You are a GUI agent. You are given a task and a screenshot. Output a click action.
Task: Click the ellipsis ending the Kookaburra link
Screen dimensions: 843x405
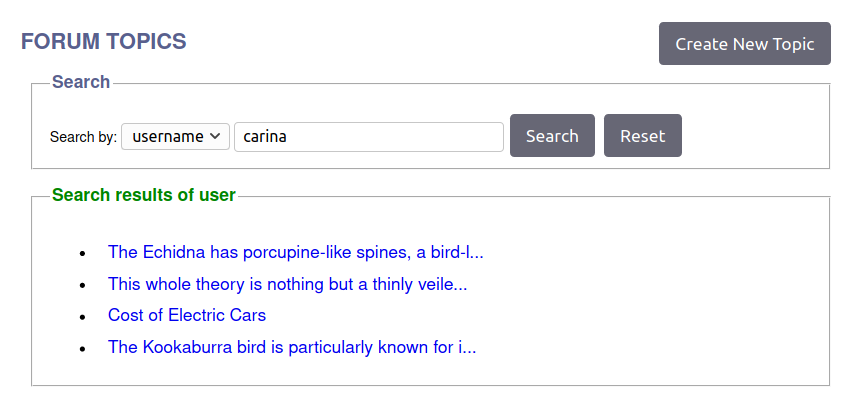pyautogui.click(x=469, y=348)
